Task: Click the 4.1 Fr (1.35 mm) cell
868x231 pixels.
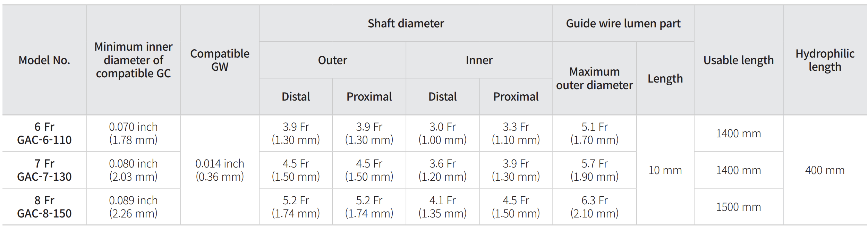Action: 442,207
